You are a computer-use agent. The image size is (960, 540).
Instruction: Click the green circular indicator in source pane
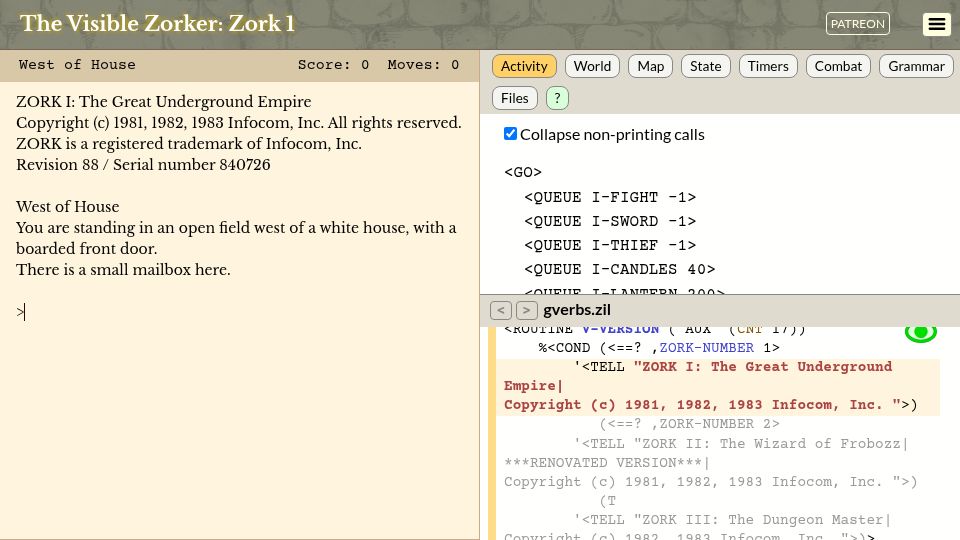(920, 332)
